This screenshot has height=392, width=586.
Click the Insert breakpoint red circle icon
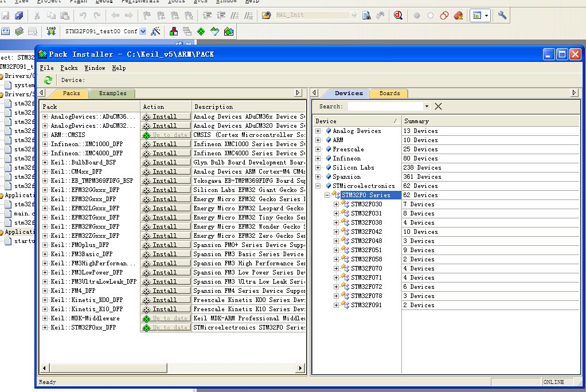(x=417, y=15)
